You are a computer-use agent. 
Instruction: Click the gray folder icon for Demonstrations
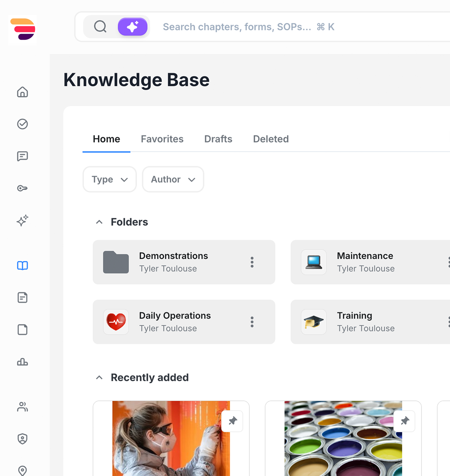[x=116, y=262]
